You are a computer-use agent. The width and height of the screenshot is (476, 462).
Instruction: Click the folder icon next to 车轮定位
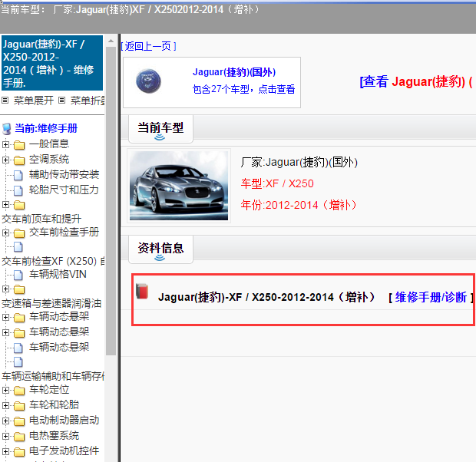[19, 390]
